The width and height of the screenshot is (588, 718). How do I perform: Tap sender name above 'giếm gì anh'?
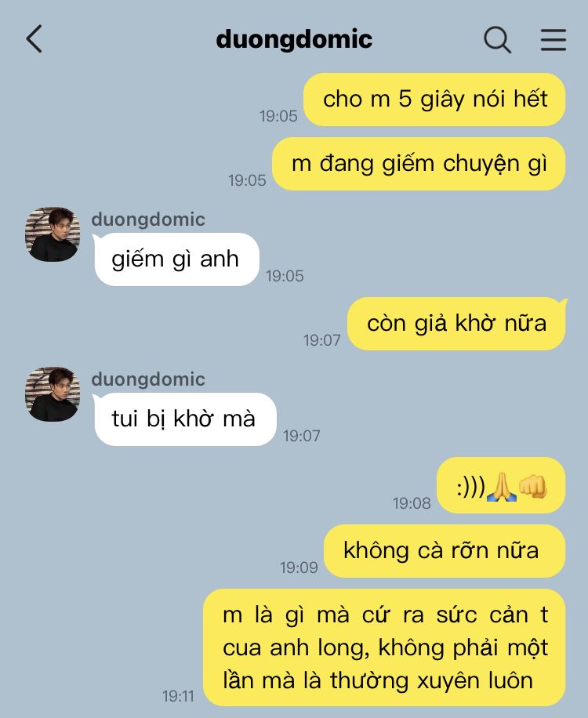(x=148, y=219)
